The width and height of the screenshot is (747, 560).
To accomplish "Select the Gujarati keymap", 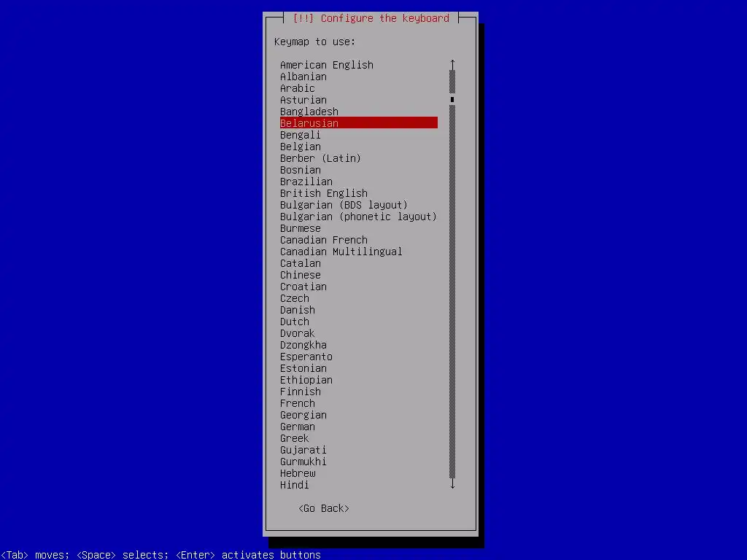I will pyautogui.click(x=359, y=450).
